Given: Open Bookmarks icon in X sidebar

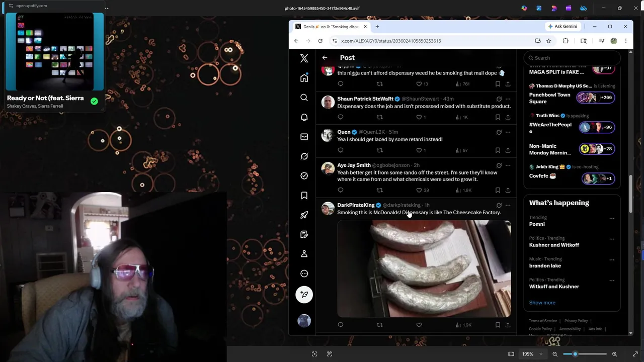Looking at the screenshot, I should 304,196.
